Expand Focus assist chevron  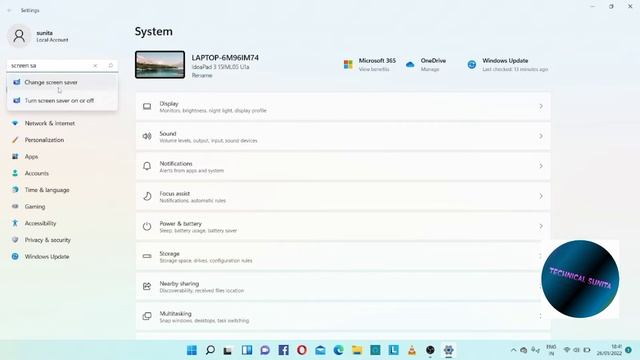(x=541, y=196)
